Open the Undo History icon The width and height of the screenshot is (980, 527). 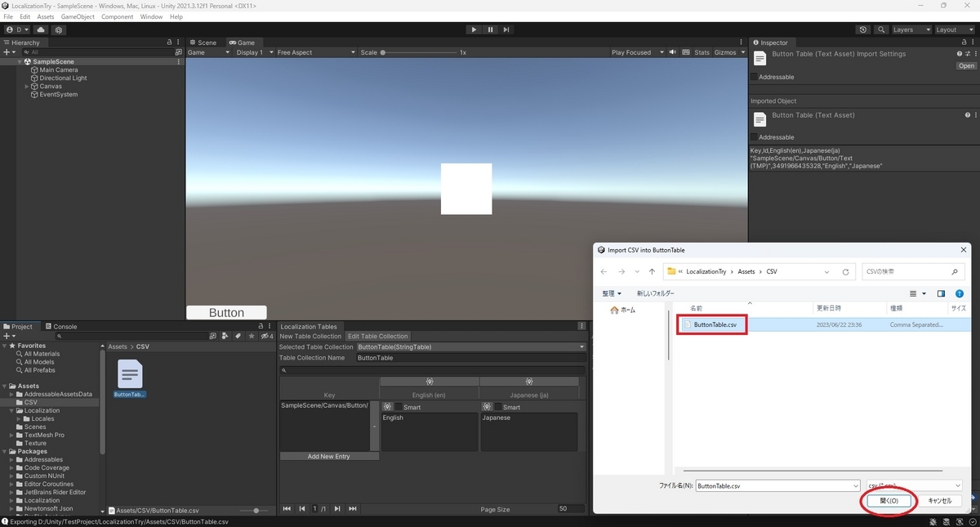863,29
